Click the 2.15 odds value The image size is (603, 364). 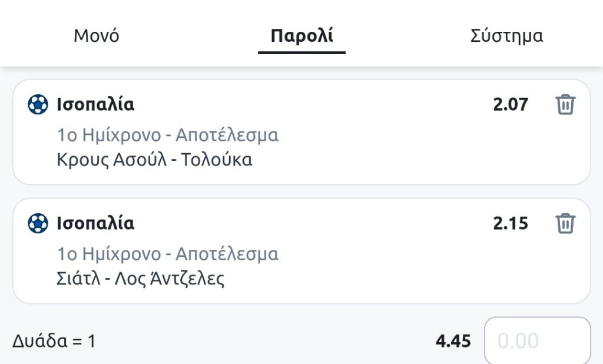coord(511,224)
